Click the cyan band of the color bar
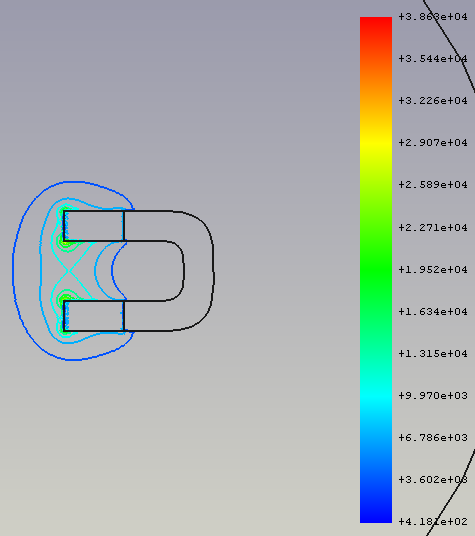 (376, 396)
